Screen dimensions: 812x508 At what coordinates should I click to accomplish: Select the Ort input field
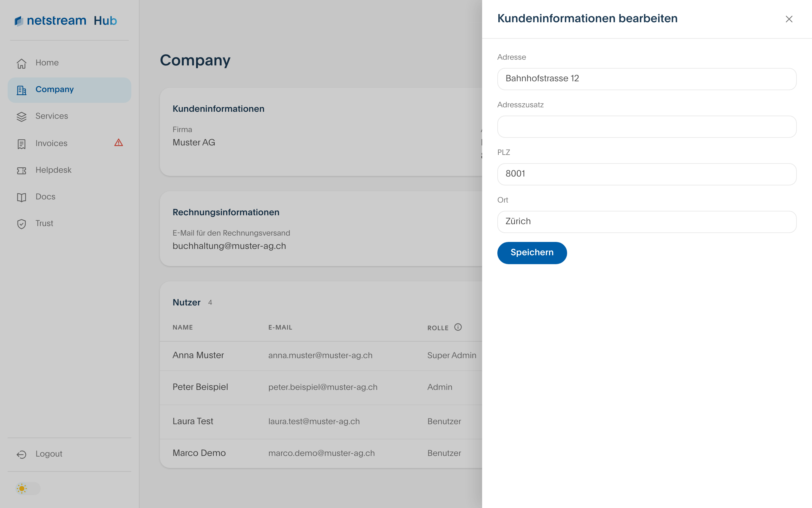[x=646, y=222]
